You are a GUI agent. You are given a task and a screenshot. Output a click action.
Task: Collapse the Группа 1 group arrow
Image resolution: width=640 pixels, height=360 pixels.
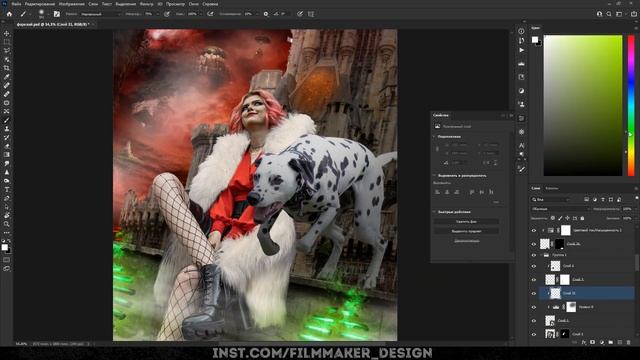pyautogui.click(x=541, y=255)
